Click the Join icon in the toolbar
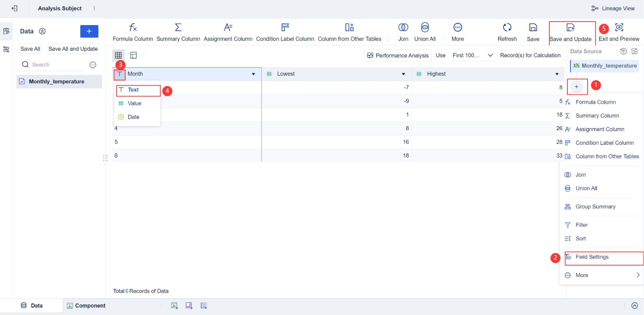 (403, 28)
